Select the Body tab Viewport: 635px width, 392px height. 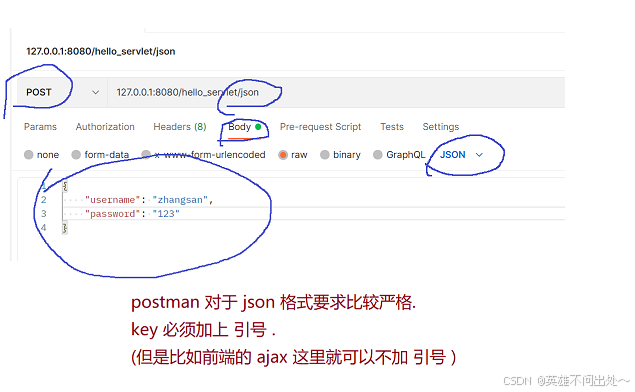(245, 127)
